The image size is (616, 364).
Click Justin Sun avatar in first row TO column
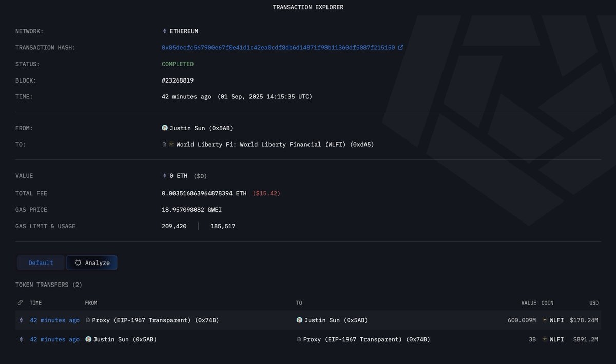[x=299, y=320]
